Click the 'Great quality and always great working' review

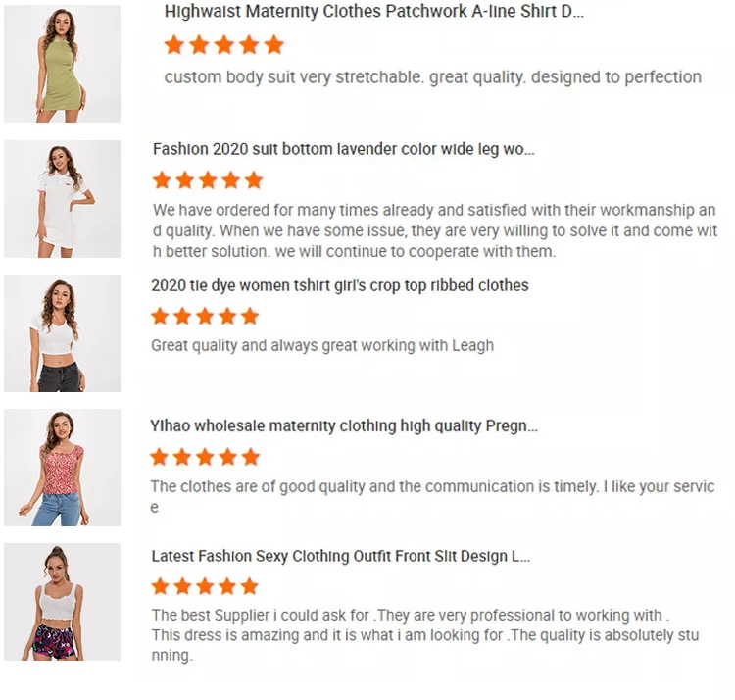(x=321, y=345)
